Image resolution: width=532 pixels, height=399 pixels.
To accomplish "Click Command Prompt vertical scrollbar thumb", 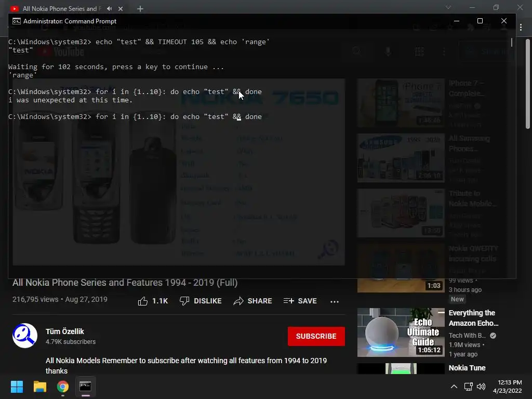I will pyautogui.click(x=512, y=43).
